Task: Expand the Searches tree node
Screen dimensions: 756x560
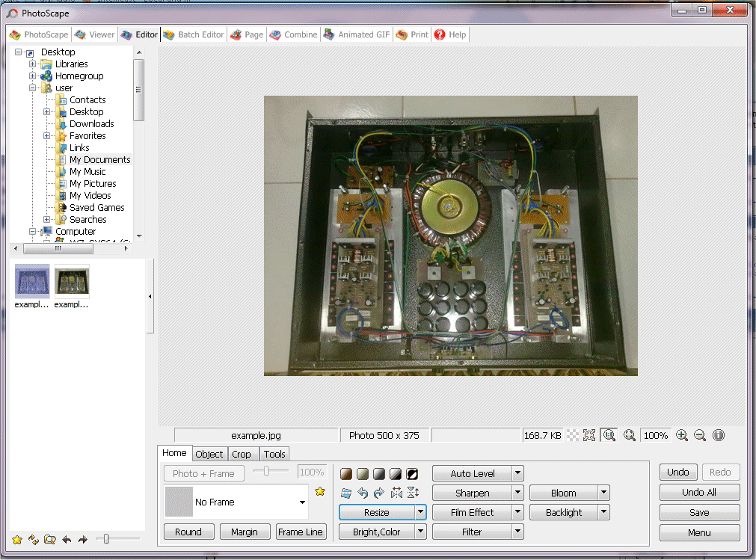Action: [47, 219]
